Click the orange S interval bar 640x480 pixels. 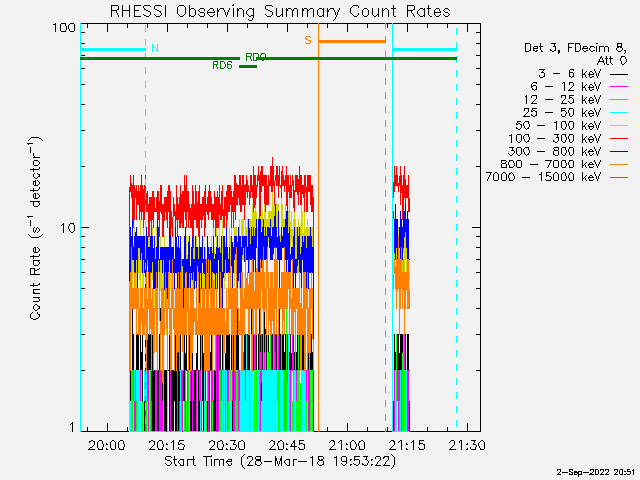[352, 41]
